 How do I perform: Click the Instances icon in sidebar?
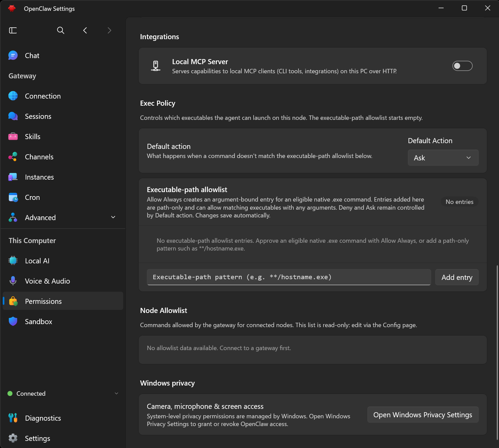point(13,177)
